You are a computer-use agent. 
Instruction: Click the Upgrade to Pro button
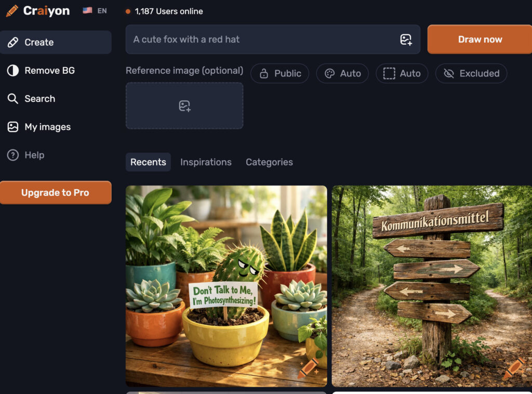pos(56,192)
